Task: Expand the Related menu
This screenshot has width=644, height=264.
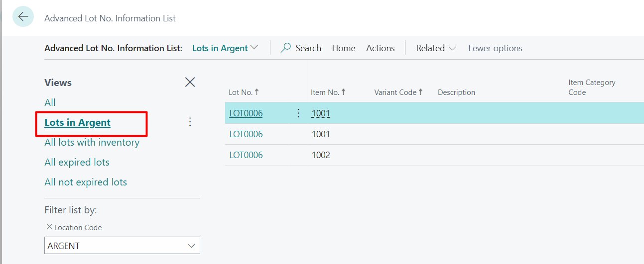Action: (x=436, y=48)
